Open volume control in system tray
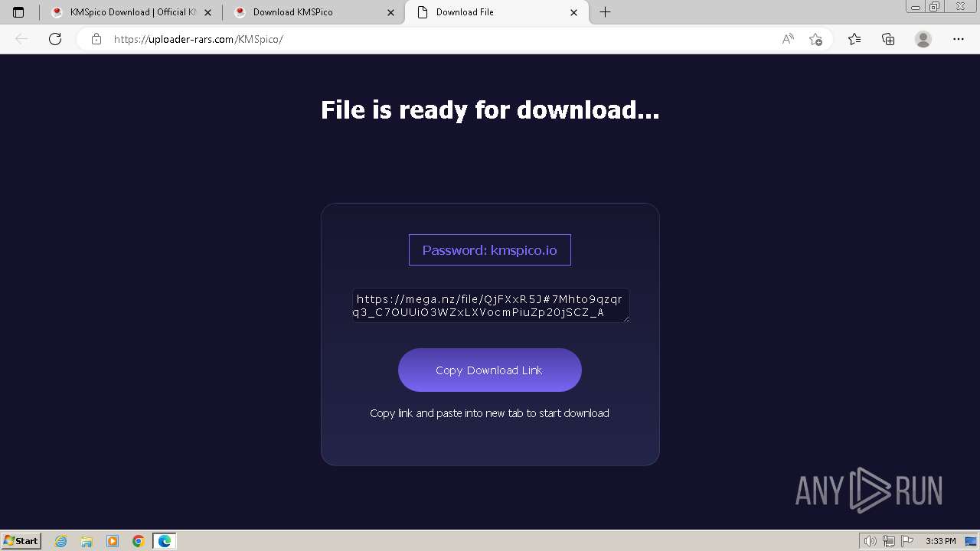The image size is (980, 551). pos(871,541)
